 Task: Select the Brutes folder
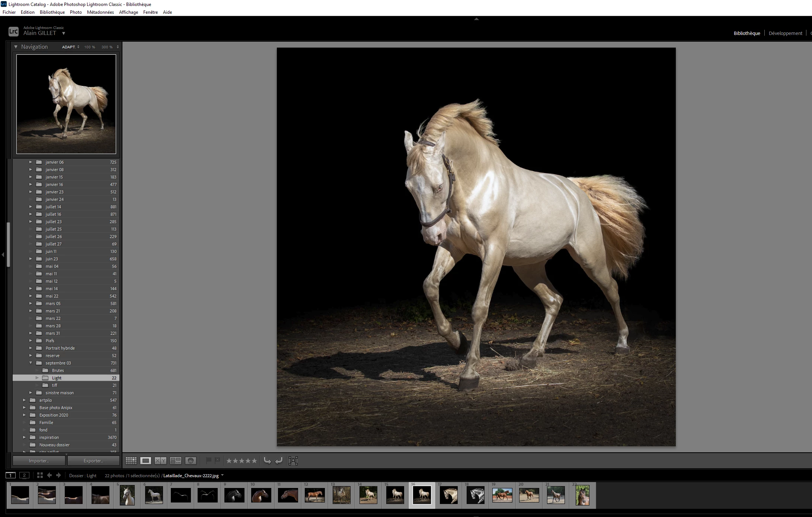58,370
